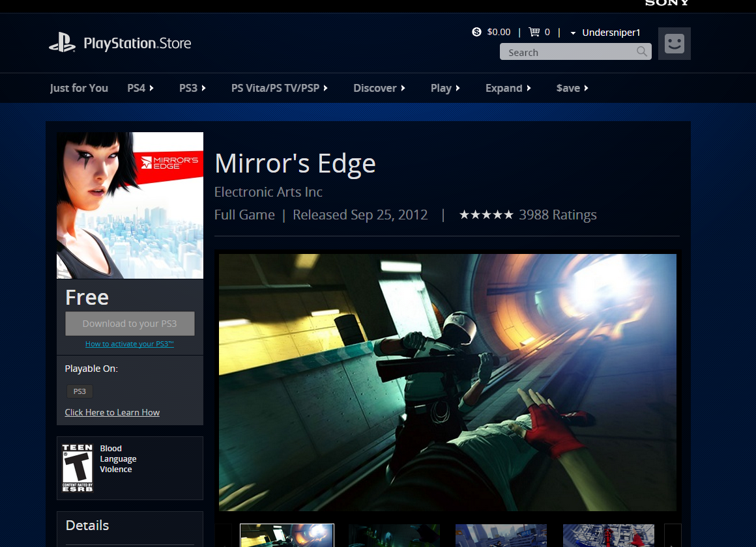Click the PlayStation Store logo

(120, 43)
